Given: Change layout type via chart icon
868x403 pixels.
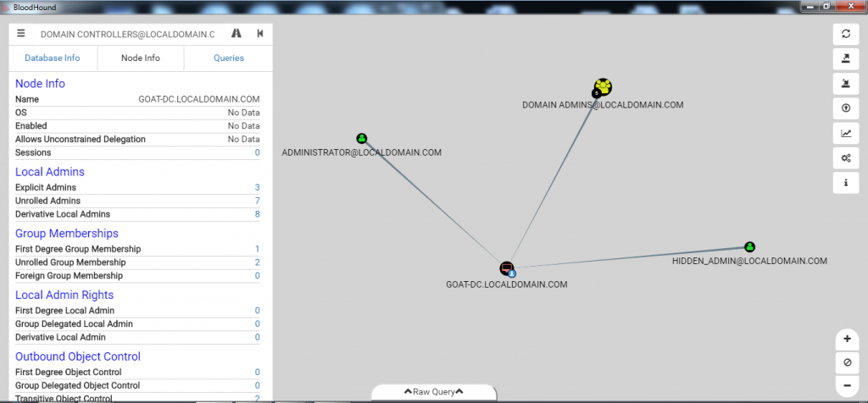Looking at the screenshot, I should point(845,133).
